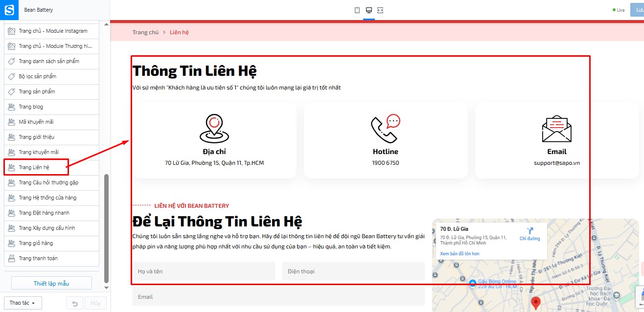This screenshot has width=644, height=312.
Task: Click support@sapo.vn email text
Action: [557, 163]
